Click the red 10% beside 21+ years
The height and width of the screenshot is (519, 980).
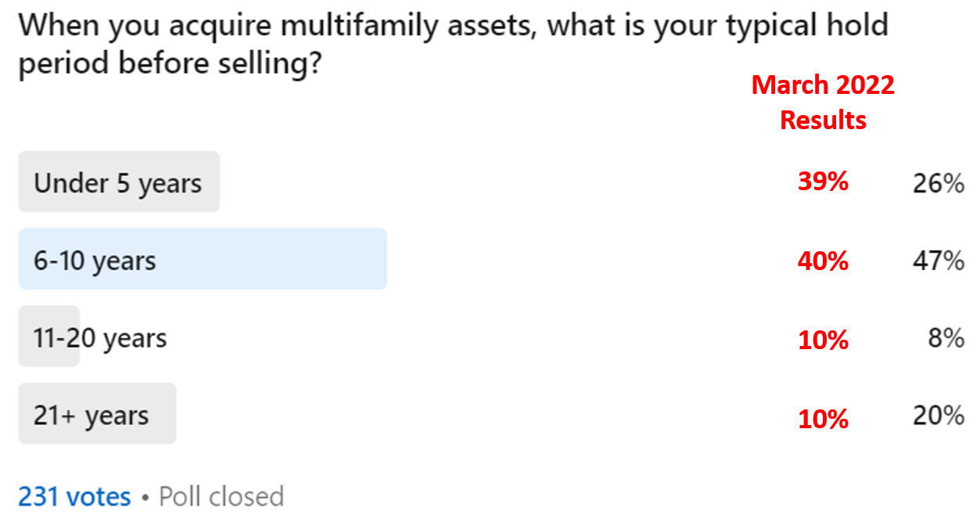pyautogui.click(x=823, y=419)
